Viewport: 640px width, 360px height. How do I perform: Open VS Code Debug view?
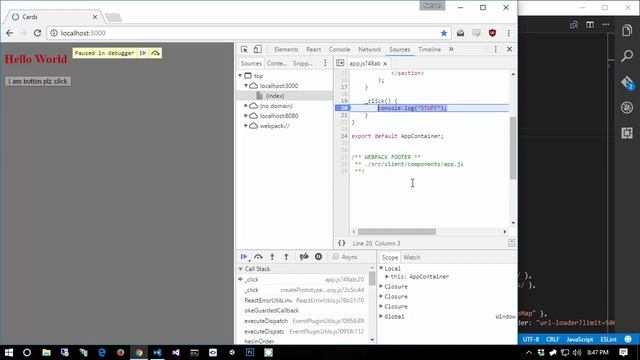point(627,107)
